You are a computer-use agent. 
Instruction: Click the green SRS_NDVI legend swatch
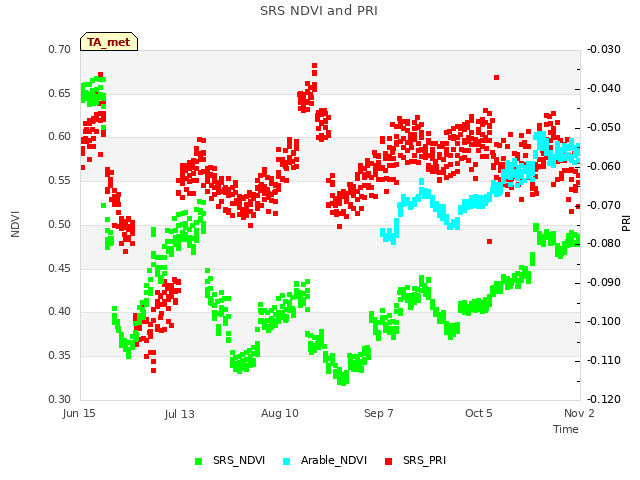tap(199, 462)
